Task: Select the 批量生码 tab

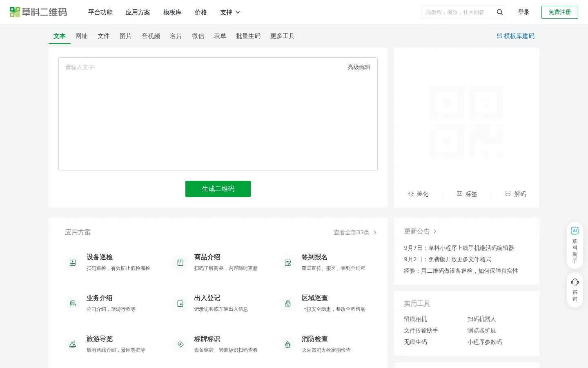Action: click(x=248, y=36)
